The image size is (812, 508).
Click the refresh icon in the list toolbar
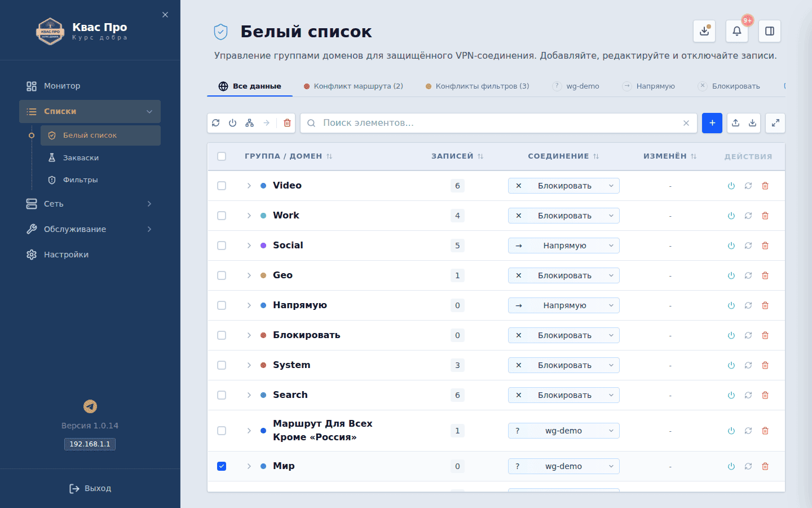tap(216, 123)
